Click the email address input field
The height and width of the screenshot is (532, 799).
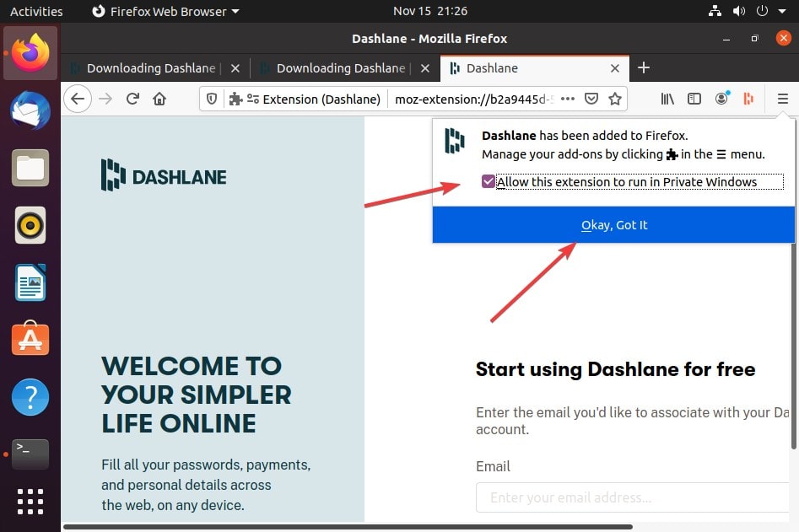tap(633, 497)
